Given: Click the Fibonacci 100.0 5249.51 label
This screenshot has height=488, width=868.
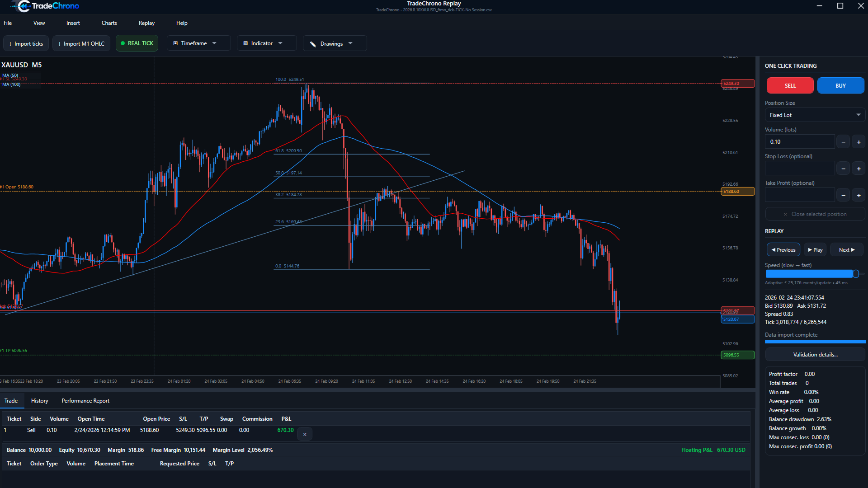Looking at the screenshot, I should 289,80.
